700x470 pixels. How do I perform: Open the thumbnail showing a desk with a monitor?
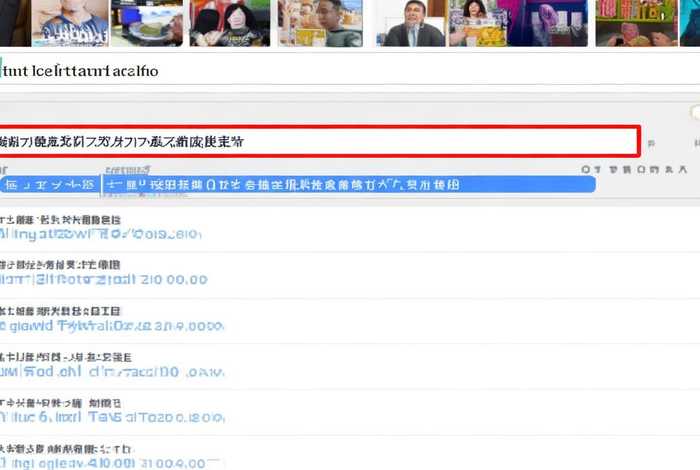(x=147, y=23)
